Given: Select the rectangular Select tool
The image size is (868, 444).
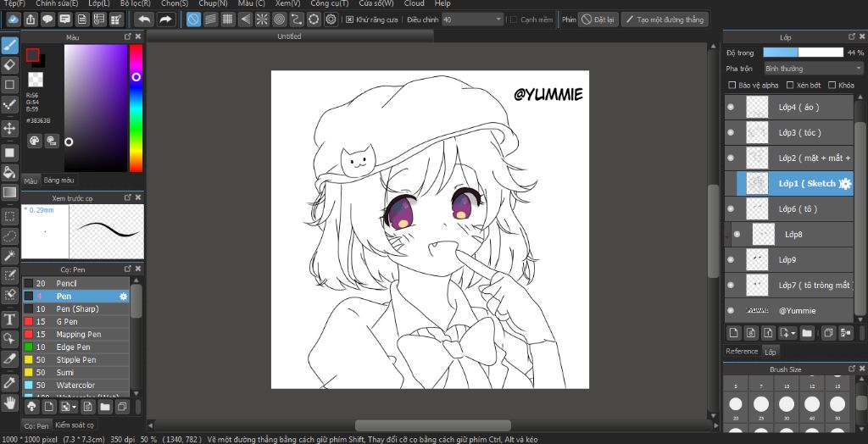Looking at the screenshot, I should pyautogui.click(x=9, y=216).
